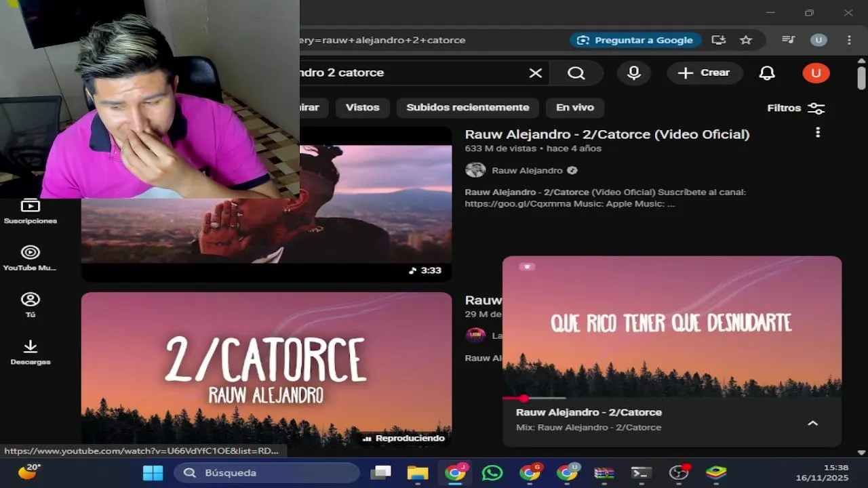
Task: Open the weather widget showing 20°
Action: click(29, 472)
